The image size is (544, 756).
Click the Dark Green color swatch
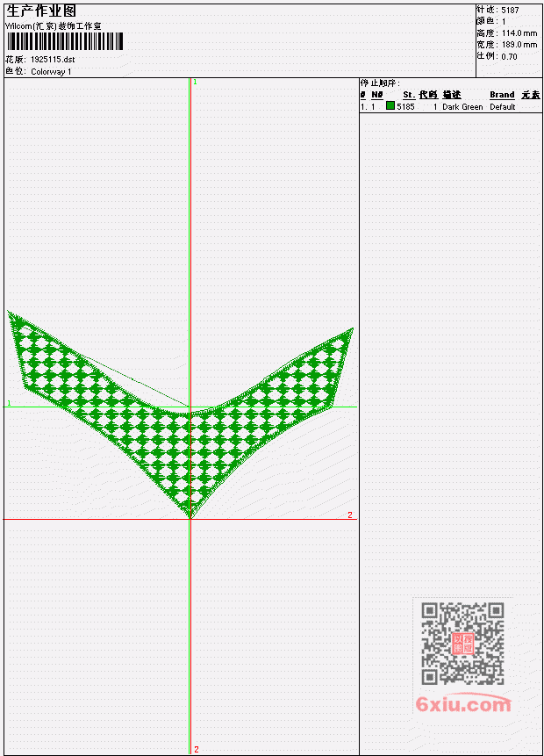click(390, 105)
